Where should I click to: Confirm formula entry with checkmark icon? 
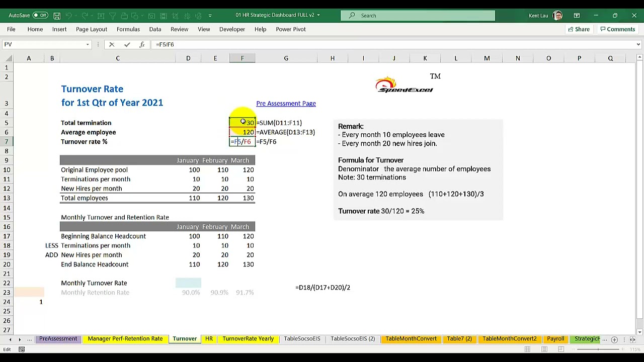click(127, 45)
